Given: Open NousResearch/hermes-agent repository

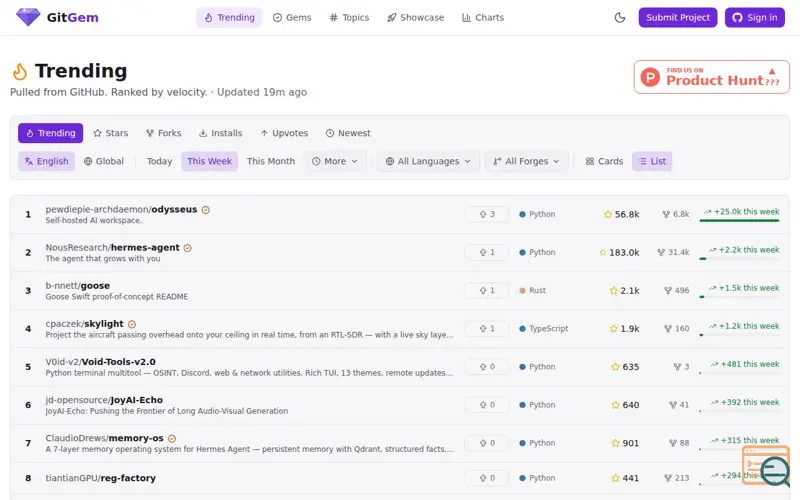Looking at the screenshot, I should 112,247.
